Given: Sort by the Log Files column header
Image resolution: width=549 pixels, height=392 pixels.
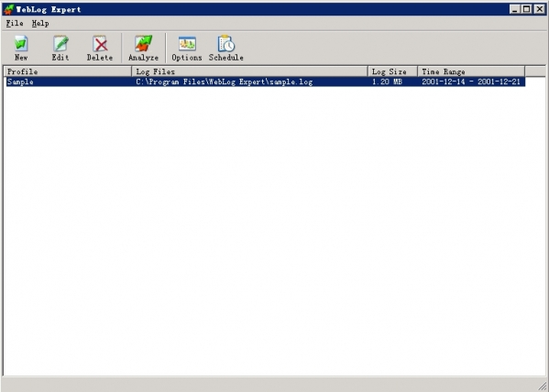Looking at the screenshot, I should click(249, 71).
